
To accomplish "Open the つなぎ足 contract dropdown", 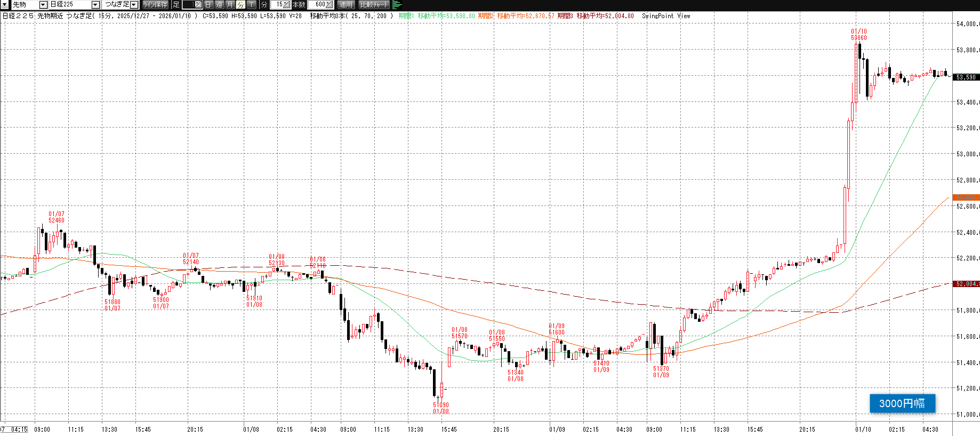I will click(x=134, y=5).
